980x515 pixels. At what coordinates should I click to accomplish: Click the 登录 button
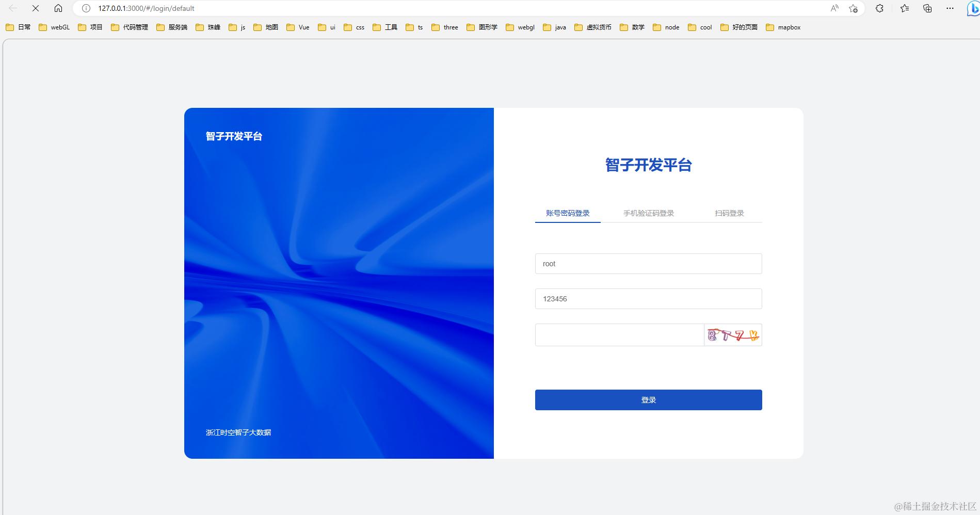[x=649, y=400]
